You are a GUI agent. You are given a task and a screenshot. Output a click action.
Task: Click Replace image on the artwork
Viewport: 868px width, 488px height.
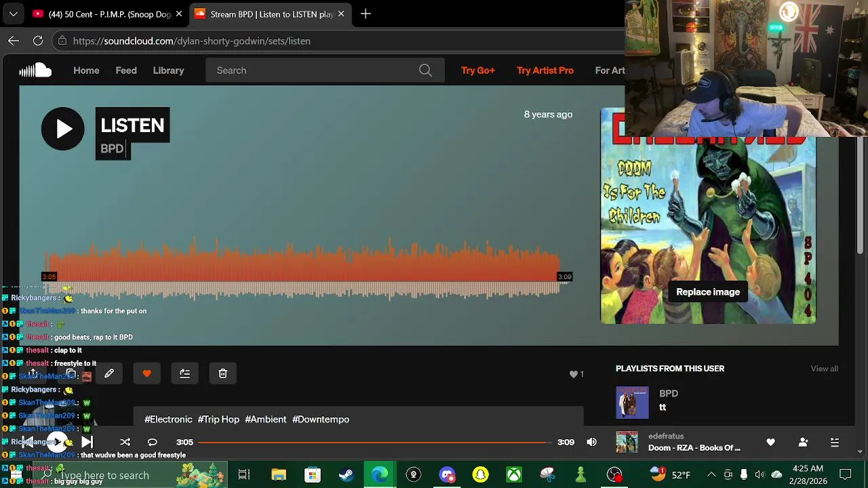[708, 292]
